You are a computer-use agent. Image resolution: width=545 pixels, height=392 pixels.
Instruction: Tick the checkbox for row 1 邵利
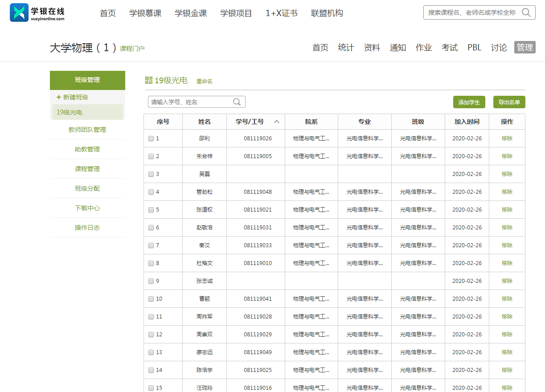point(151,139)
